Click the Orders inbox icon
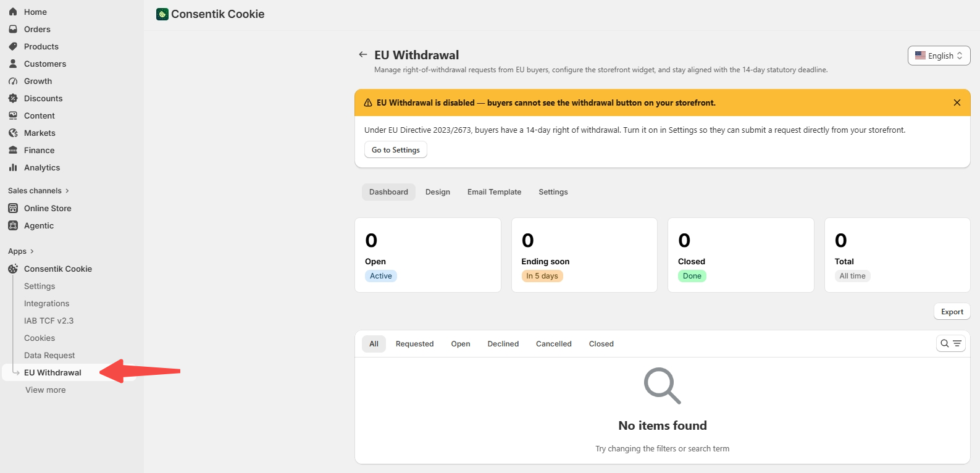The width and height of the screenshot is (980, 473). click(13, 29)
